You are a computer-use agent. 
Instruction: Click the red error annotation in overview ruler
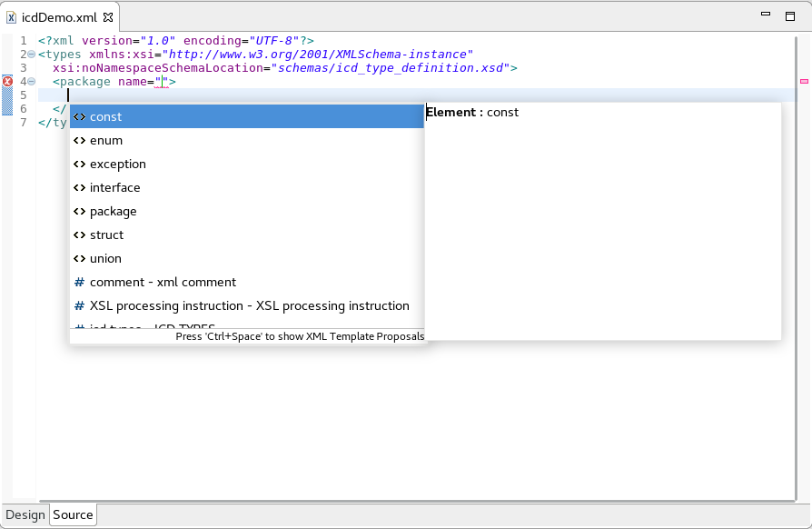click(804, 82)
